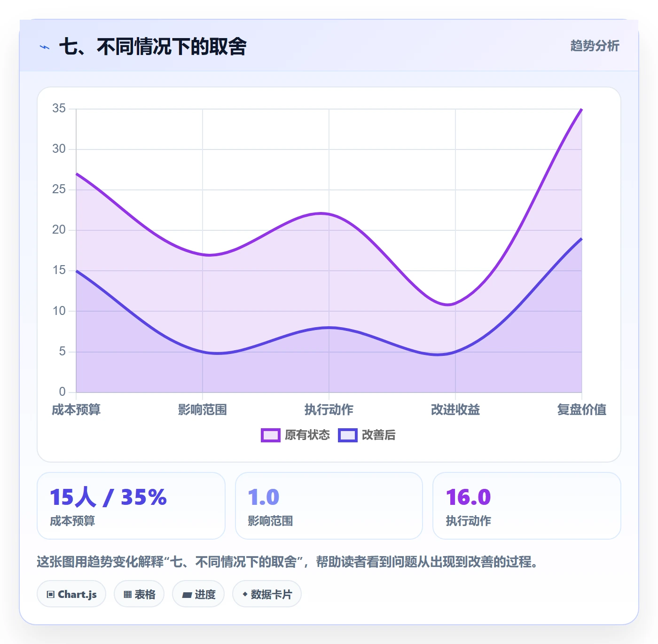The width and height of the screenshot is (658, 644).
Task: Click the 数据卡片 tag
Action: click(x=266, y=594)
